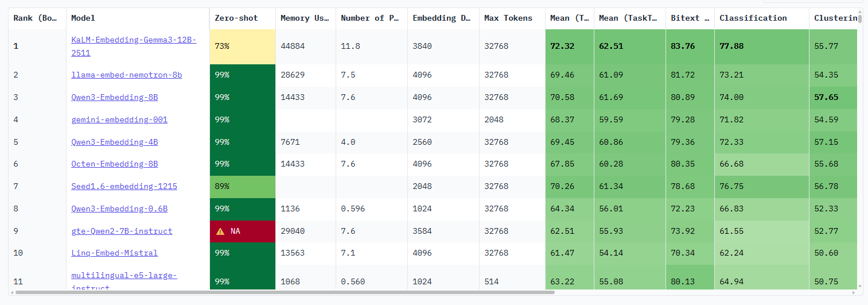Select the rank cell for row 9
This screenshot has height=305, width=868.
37,231
